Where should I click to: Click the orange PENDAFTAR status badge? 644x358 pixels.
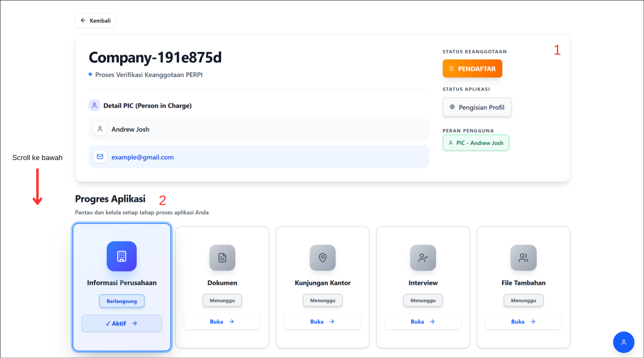click(x=472, y=69)
